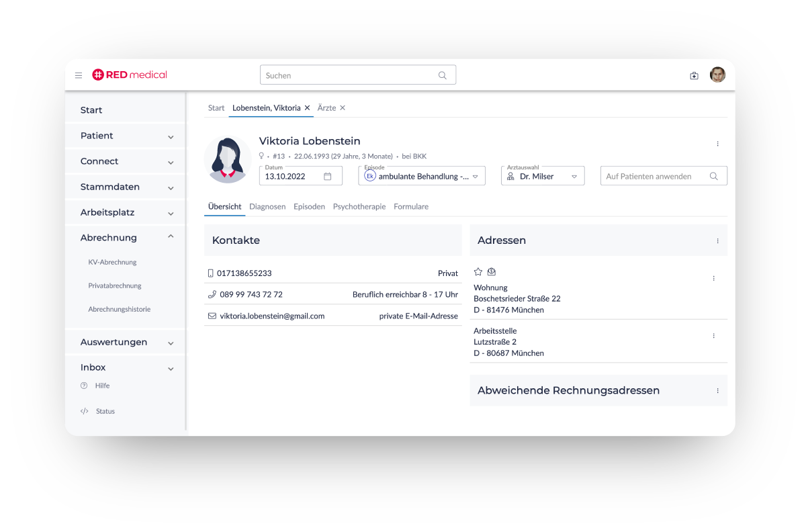The width and height of the screenshot is (806, 532).
Task: Expand the Connect sidebar section
Action: [171, 162]
